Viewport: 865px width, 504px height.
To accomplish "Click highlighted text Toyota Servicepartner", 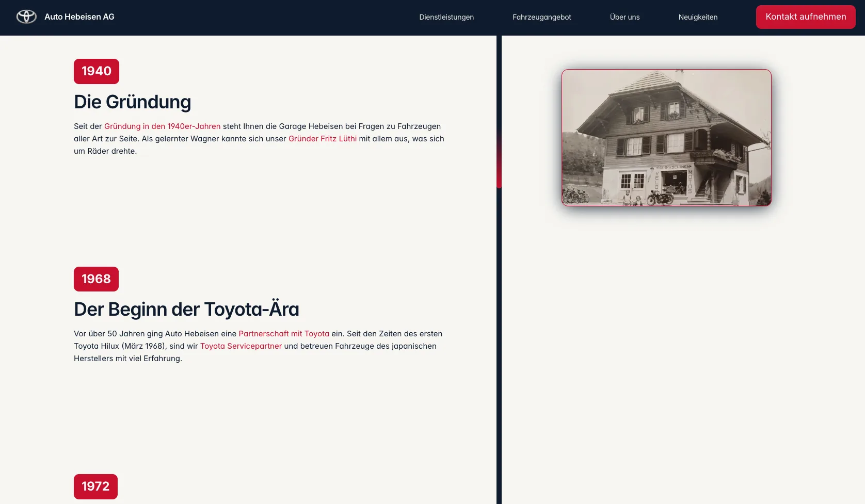I will (241, 346).
